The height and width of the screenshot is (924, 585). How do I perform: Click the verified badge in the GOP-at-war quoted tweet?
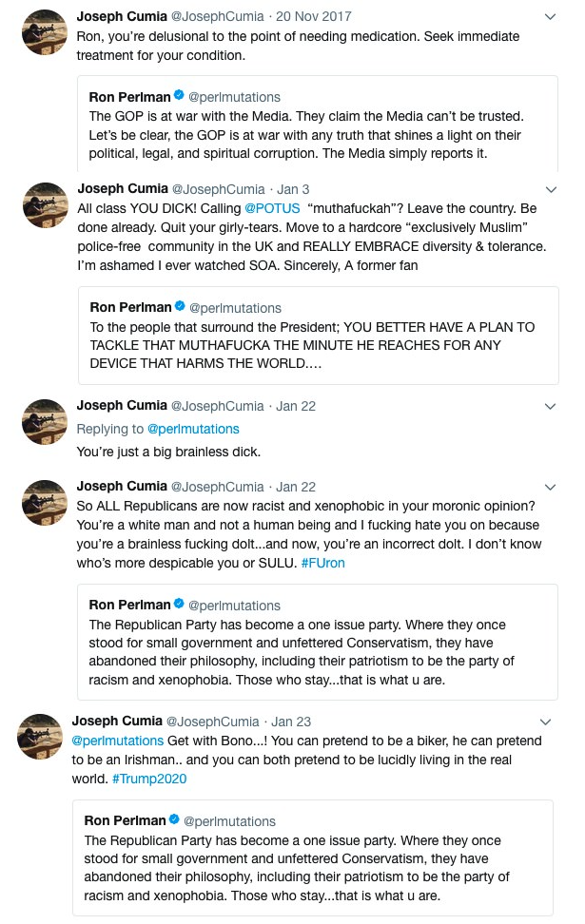[x=179, y=96]
